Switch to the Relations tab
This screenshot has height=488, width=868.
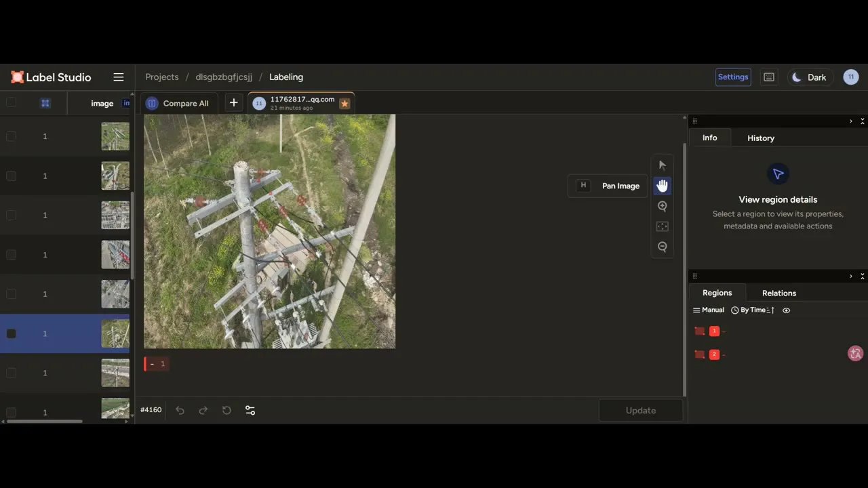tap(779, 293)
